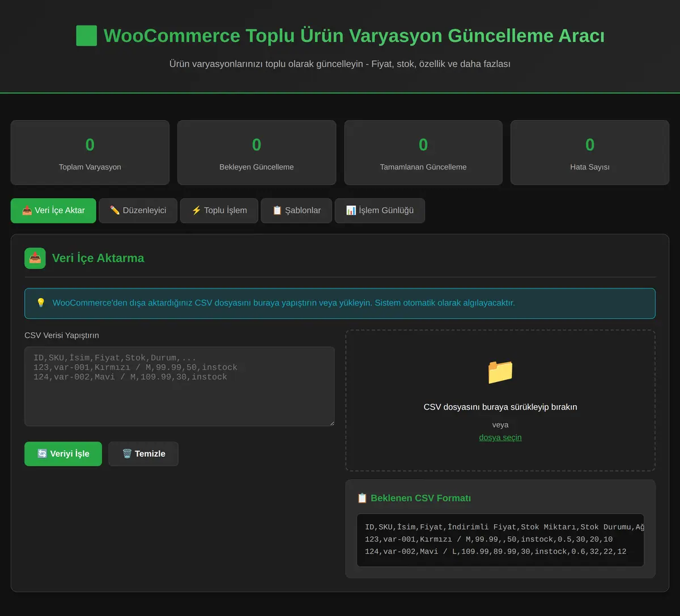Image resolution: width=680 pixels, height=616 pixels.
Task: Select the Hata Sayısı stat card
Action: tap(590, 152)
